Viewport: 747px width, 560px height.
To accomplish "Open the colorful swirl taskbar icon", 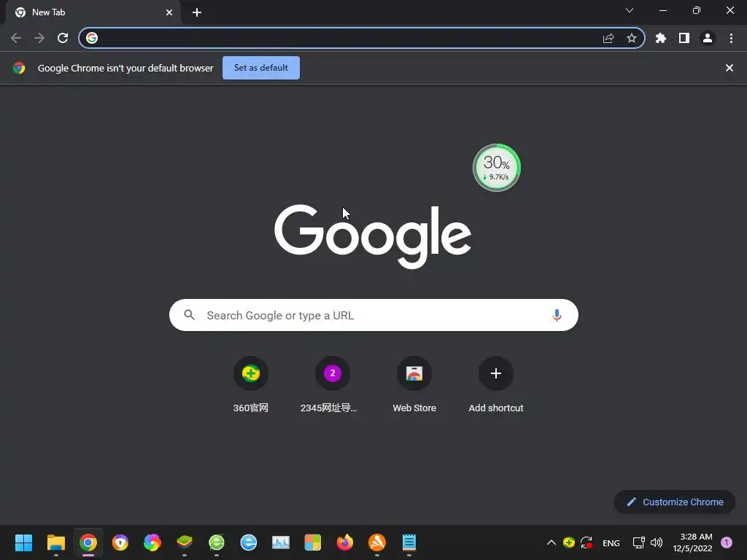I will 152,542.
